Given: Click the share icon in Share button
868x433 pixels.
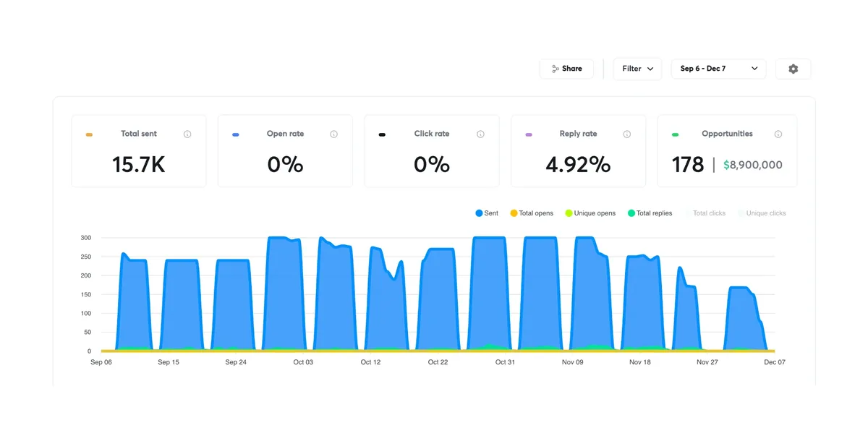Looking at the screenshot, I should coord(556,69).
